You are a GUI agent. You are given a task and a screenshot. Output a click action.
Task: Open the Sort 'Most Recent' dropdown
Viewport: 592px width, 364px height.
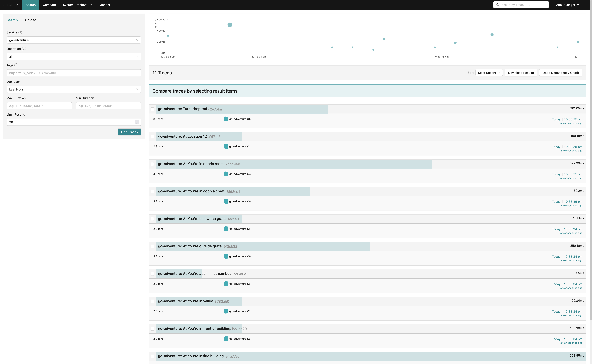(489, 73)
